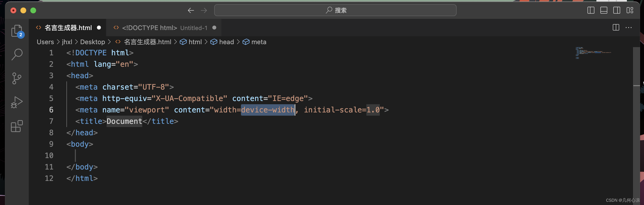Click line number 6 in gutter

pos(51,110)
